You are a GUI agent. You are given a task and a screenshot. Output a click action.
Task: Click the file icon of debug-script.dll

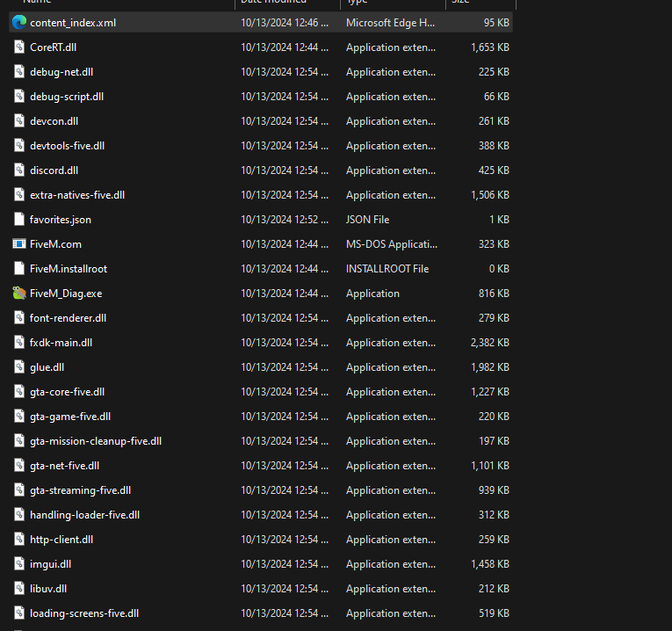point(19,96)
